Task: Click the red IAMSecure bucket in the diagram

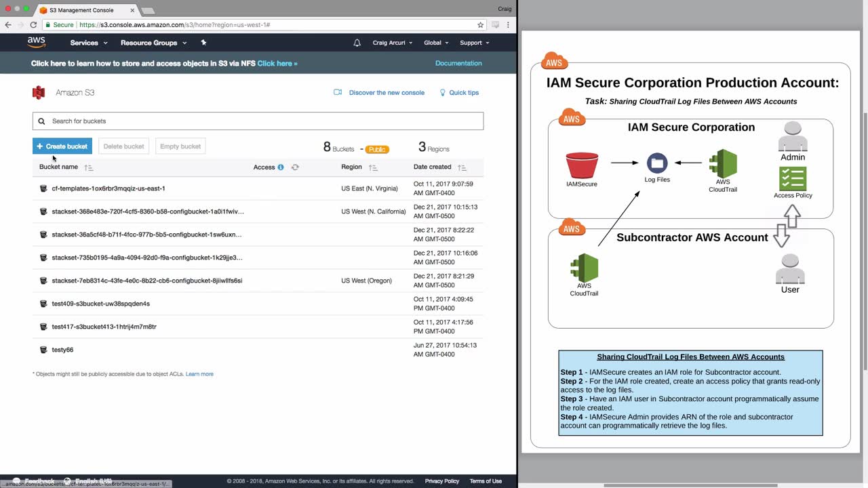Action: coord(582,165)
